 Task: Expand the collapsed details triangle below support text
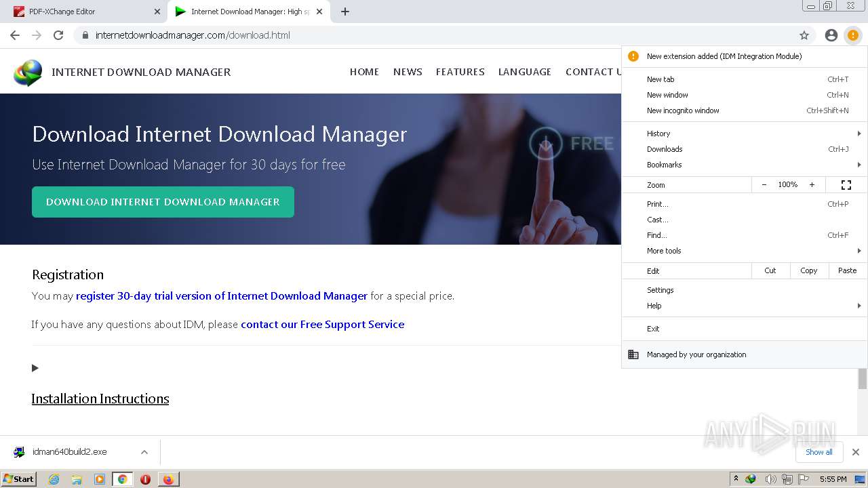pyautogui.click(x=35, y=368)
